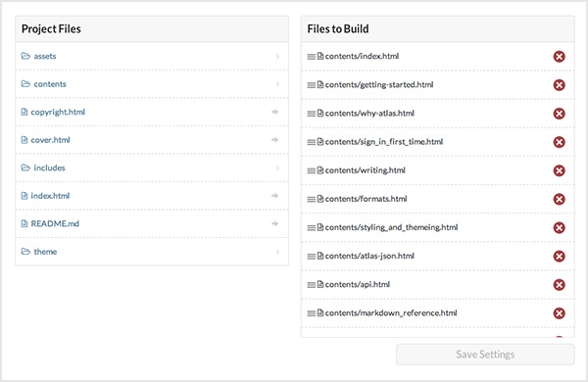Delete contents/why-atlas.html red X icon

(559, 114)
